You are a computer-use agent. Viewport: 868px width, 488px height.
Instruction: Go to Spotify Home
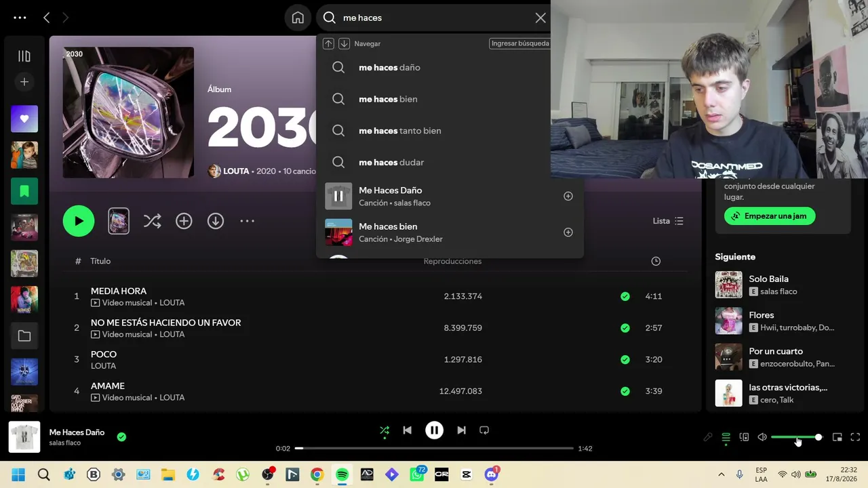click(x=298, y=18)
